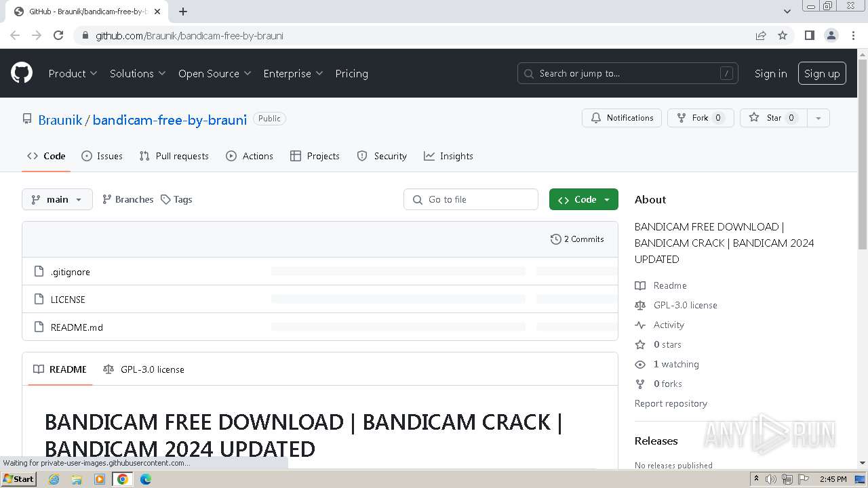Click the Report repository link
Screen dimensions: 868x488
point(671,403)
